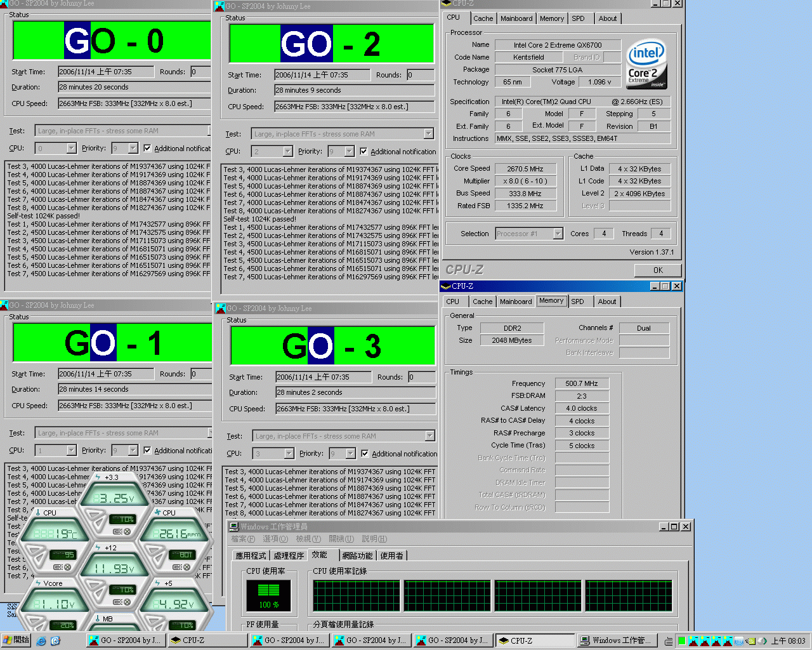
Task: Click the CPU fan gadget speaker alarm icon
Action: 177,567
